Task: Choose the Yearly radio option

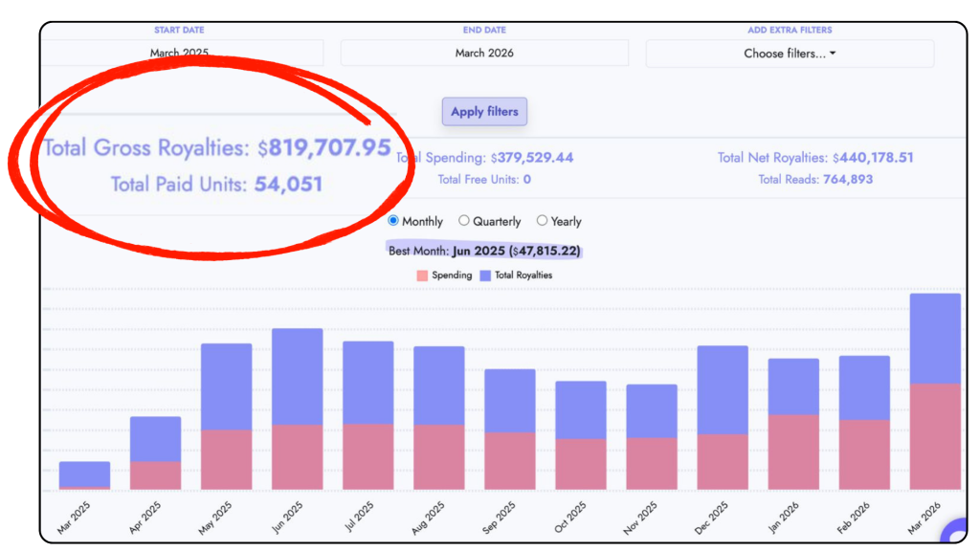Action: coord(542,221)
